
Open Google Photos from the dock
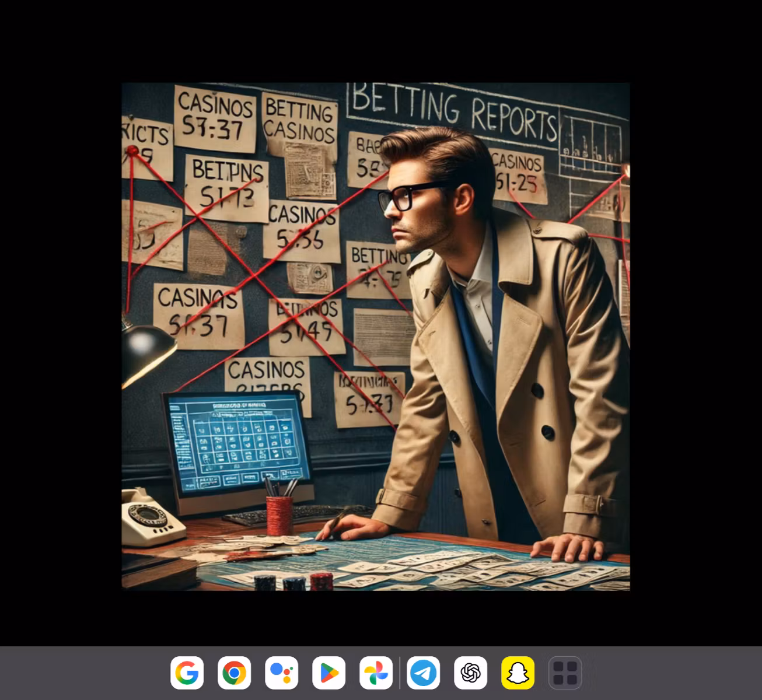tap(376, 673)
